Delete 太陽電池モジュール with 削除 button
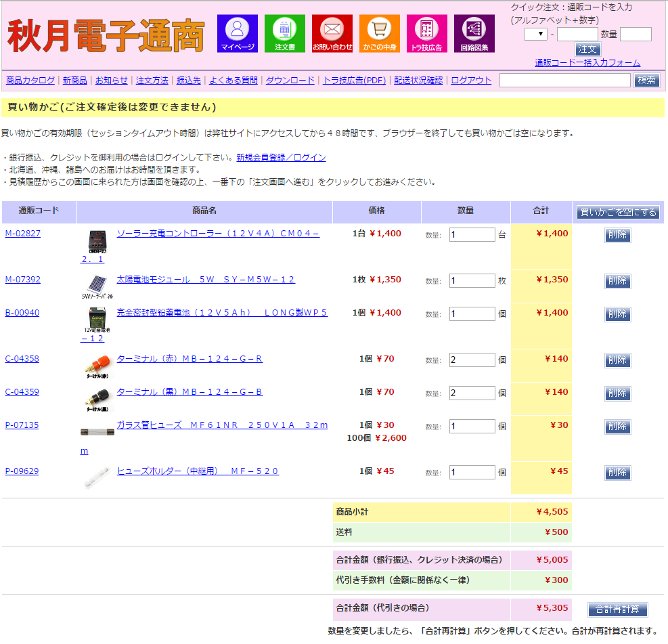The image size is (668, 644). coord(618,281)
